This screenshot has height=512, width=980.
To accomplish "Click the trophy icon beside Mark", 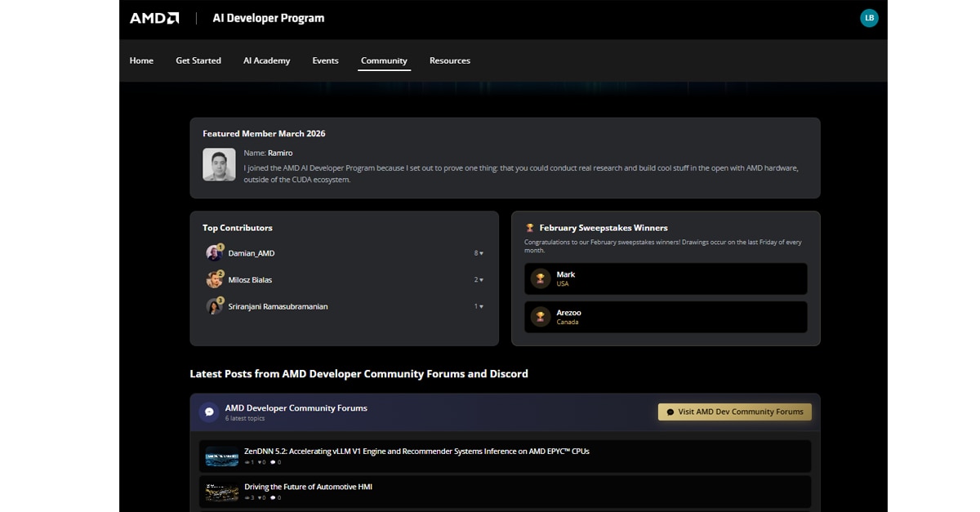I will pyautogui.click(x=540, y=278).
